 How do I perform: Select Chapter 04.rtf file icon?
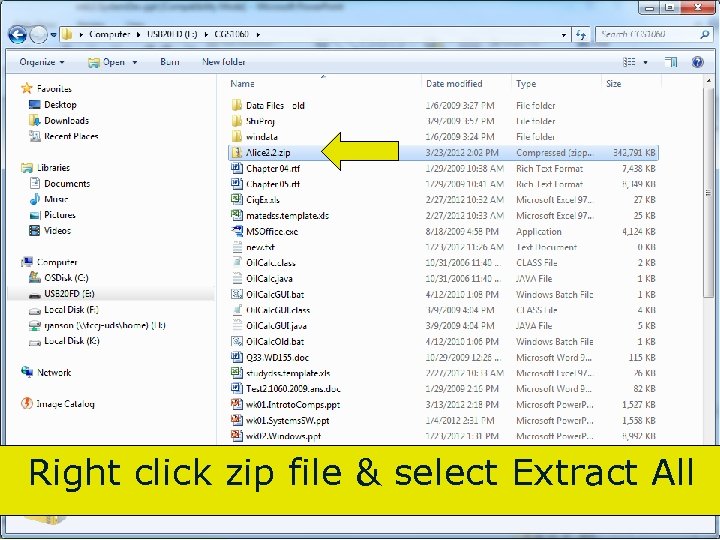pyautogui.click(x=236, y=168)
